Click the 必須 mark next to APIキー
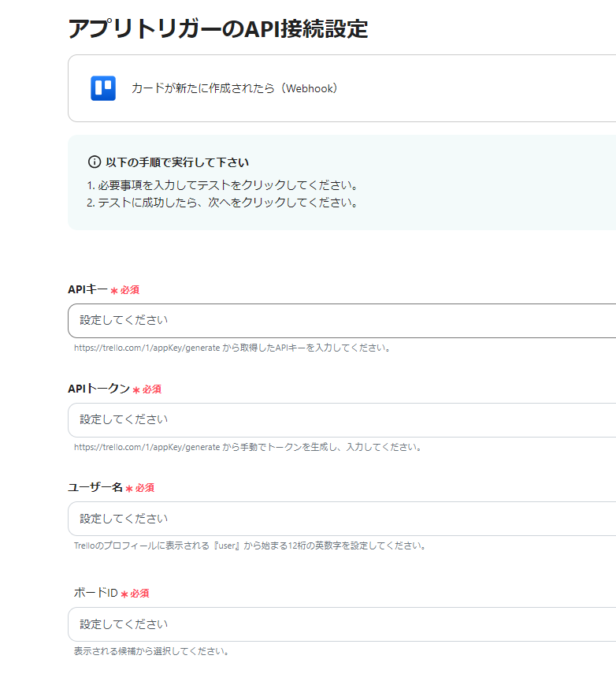The image size is (616, 674). [125, 290]
